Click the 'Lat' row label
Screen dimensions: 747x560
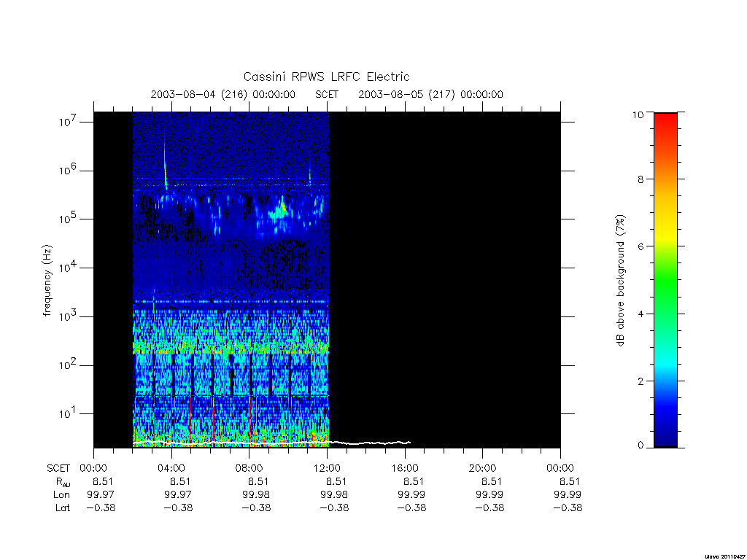click(x=63, y=508)
